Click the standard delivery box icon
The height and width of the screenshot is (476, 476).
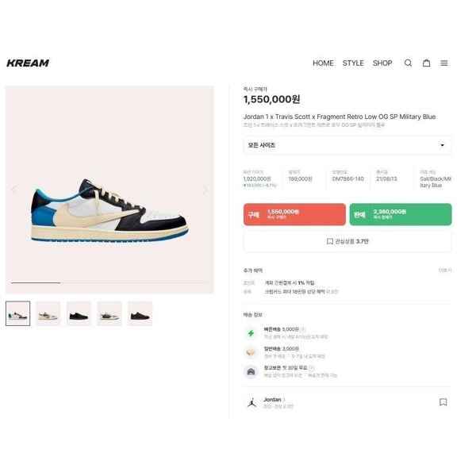[x=251, y=352]
